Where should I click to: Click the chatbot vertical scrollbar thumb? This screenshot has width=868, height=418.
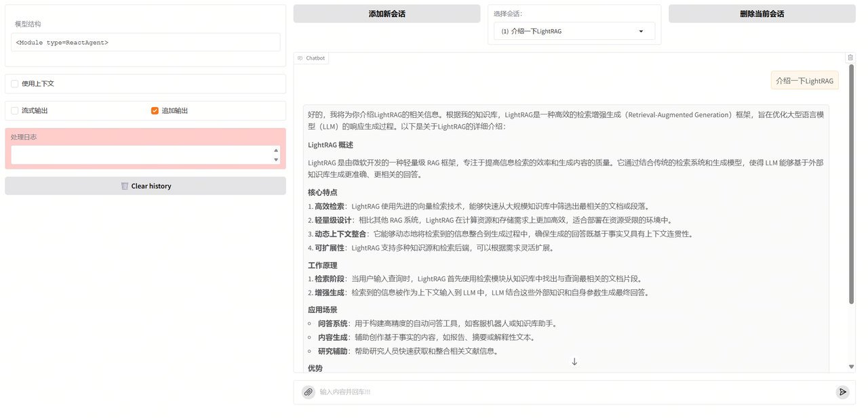(852, 186)
